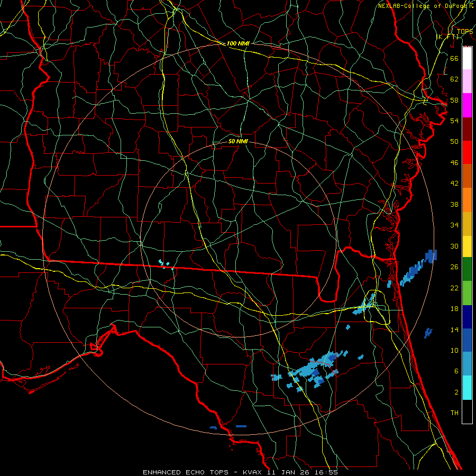The width and height of the screenshot is (476, 476).
Task: Click the legend value '30'
Action: coord(454,246)
